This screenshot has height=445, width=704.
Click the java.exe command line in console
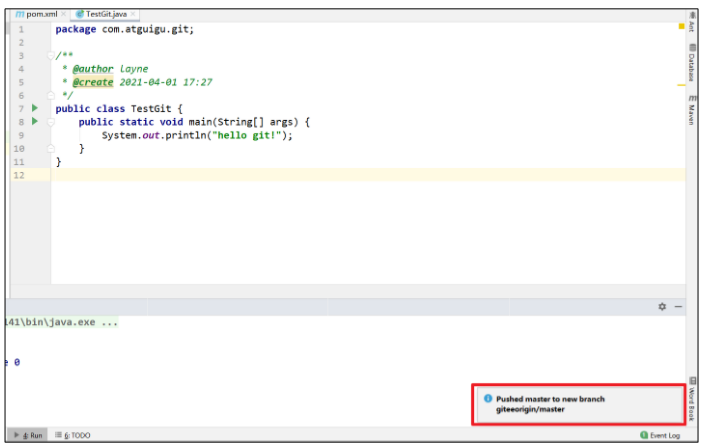(61, 322)
